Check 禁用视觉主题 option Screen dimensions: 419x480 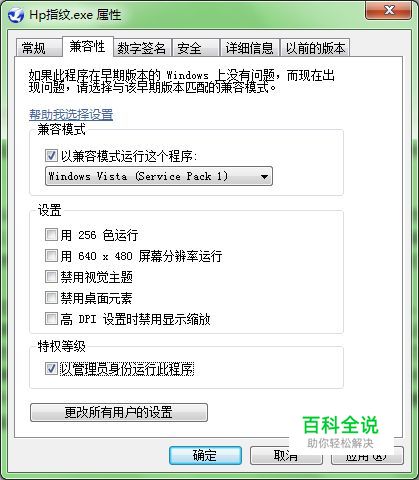coord(51,277)
